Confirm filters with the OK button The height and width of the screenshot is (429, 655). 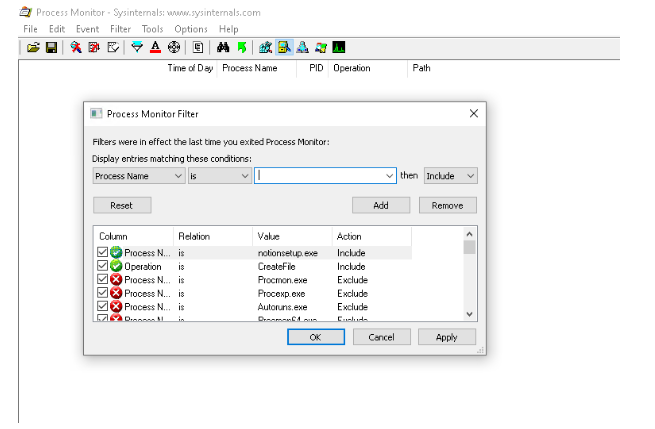316,337
